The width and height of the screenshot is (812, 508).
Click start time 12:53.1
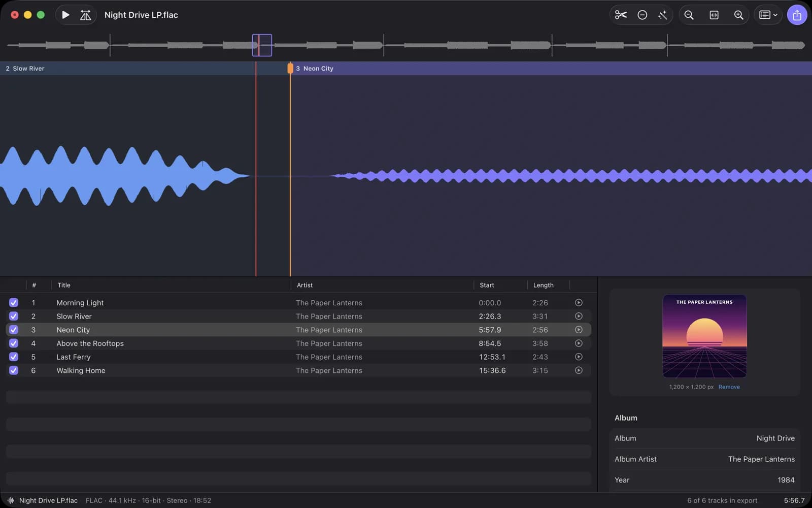pyautogui.click(x=492, y=357)
